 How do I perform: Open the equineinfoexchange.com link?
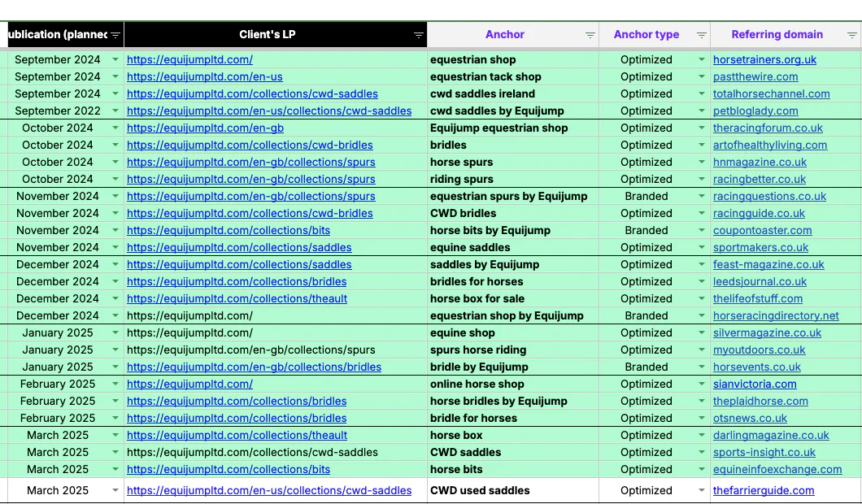point(777,469)
